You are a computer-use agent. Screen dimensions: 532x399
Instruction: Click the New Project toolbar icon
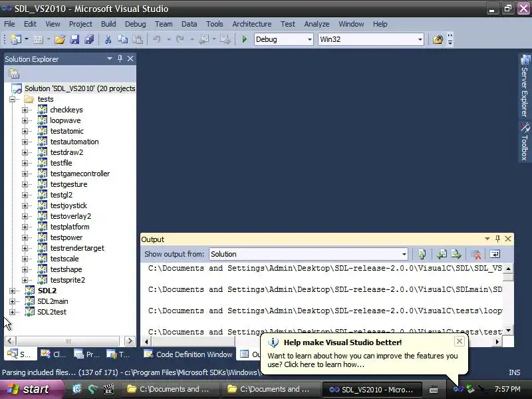click(15, 39)
